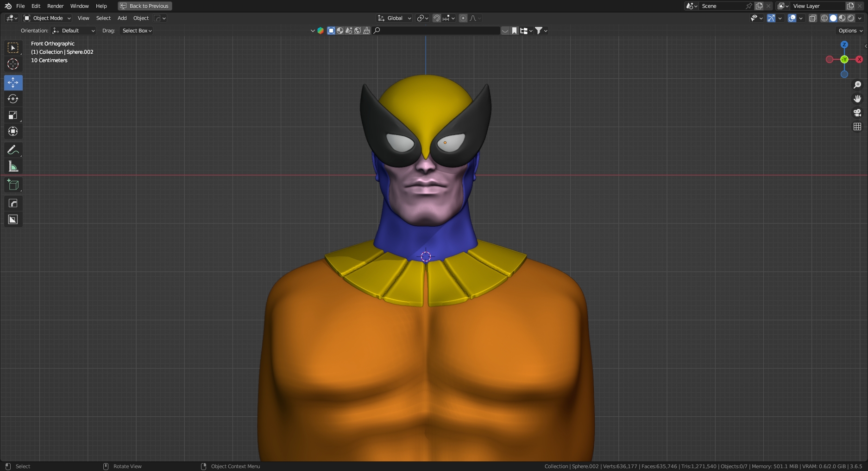Click the Back to Previous button
Viewport: 868px width, 471px height.
coord(145,6)
